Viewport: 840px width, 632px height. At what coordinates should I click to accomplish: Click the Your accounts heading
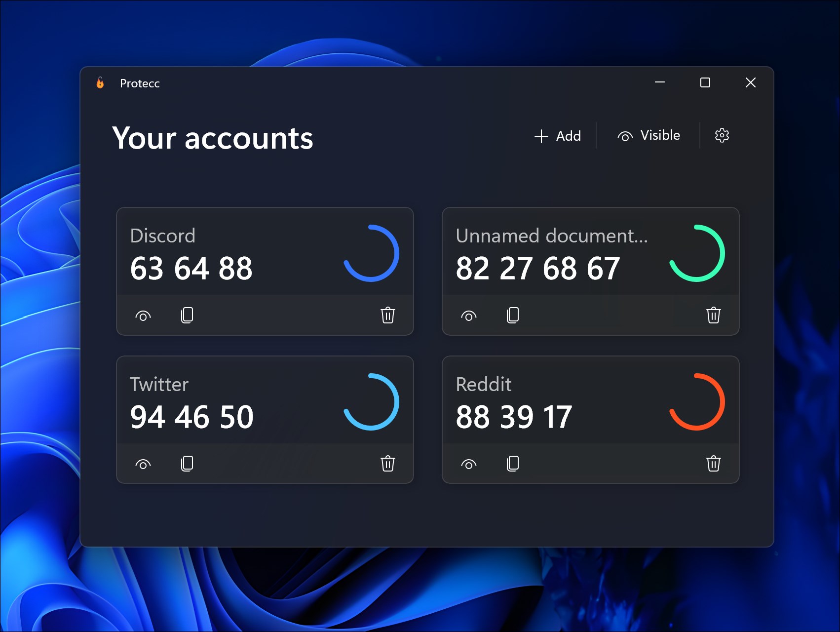coord(212,139)
